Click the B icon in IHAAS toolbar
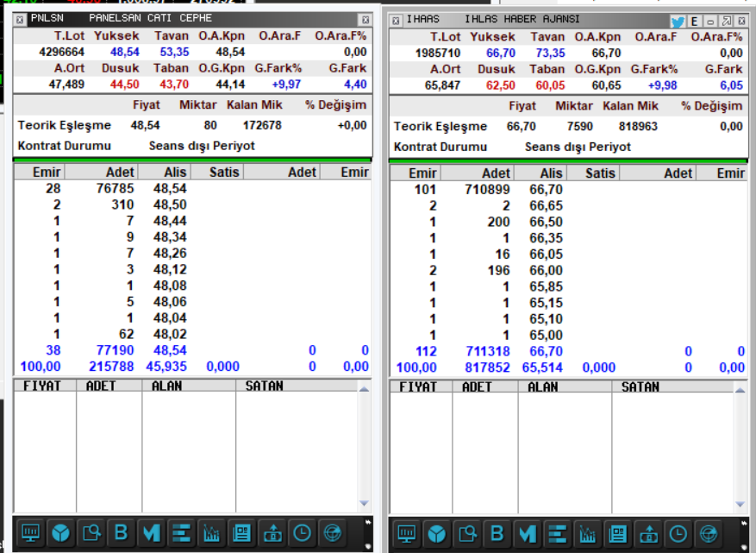This screenshot has width=756, height=553. (x=497, y=534)
